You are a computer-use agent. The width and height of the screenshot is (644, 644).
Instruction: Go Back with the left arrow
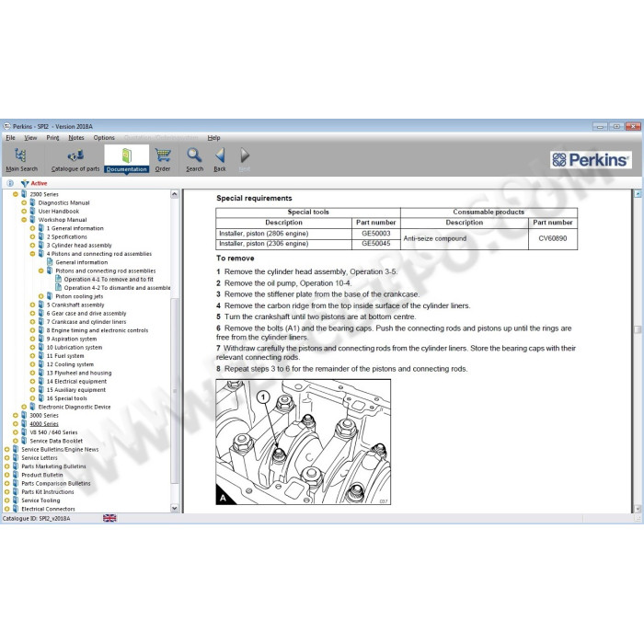click(220, 159)
